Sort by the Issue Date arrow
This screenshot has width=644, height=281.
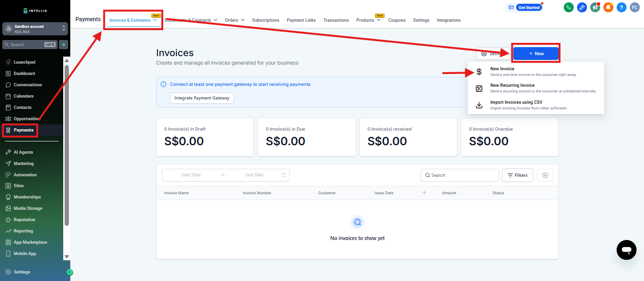(x=424, y=193)
